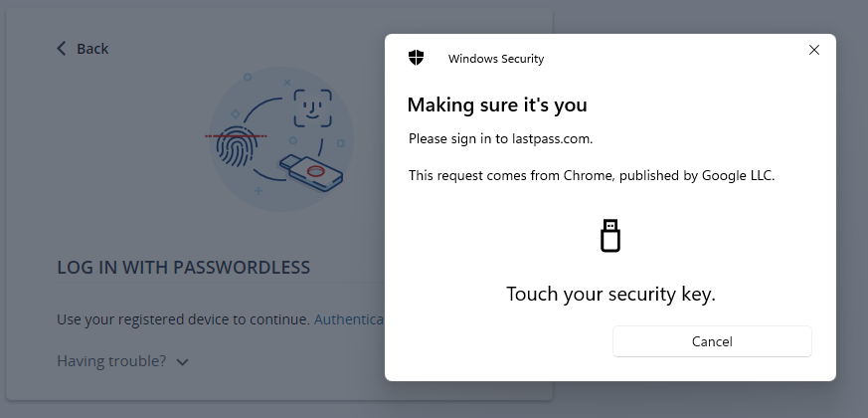This screenshot has height=418, width=868.
Task: Click the LOG IN WITH PASSWORDLESS heading
Action: [183, 268]
